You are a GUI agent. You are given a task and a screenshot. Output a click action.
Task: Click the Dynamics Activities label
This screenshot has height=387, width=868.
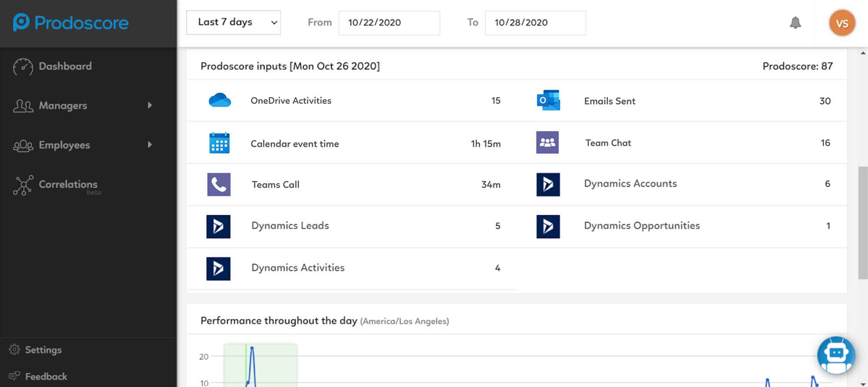click(298, 268)
